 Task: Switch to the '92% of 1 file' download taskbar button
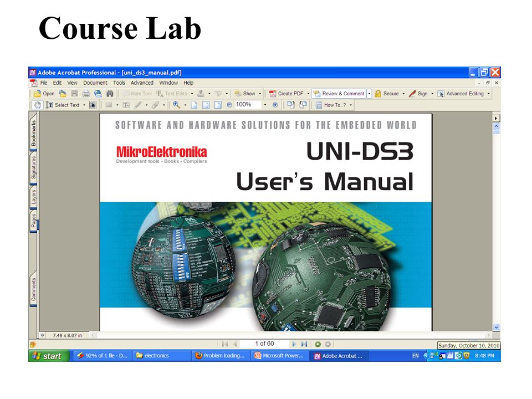tap(102, 356)
